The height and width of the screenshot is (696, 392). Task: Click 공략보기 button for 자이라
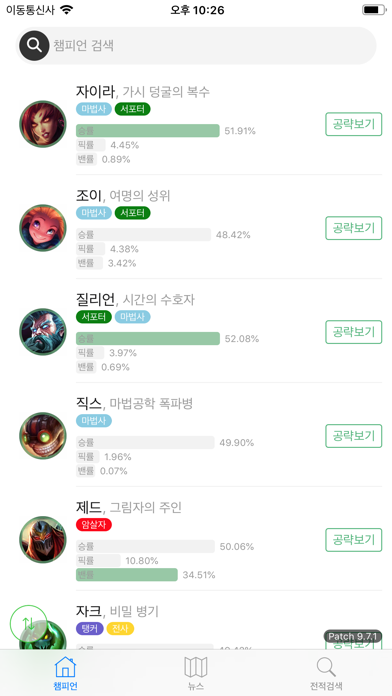(354, 124)
